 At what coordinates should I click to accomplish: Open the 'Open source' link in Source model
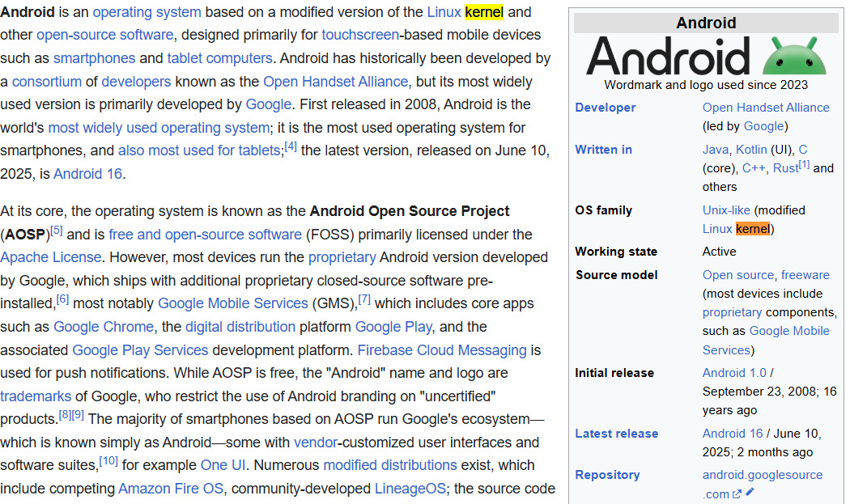click(738, 275)
